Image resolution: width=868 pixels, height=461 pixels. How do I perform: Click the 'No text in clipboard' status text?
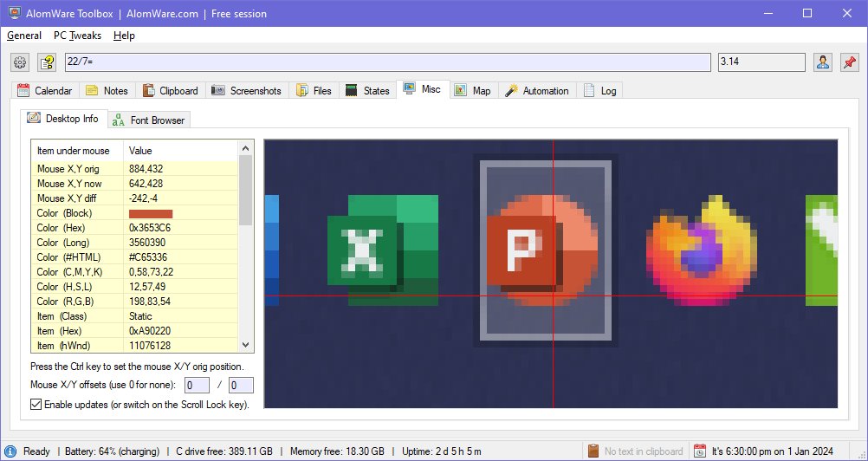tap(644, 451)
